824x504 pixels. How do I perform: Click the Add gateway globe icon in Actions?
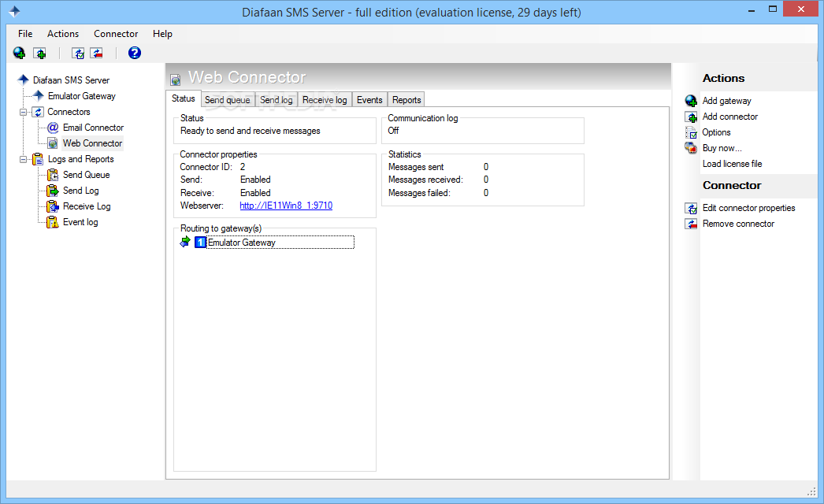[x=691, y=100]
